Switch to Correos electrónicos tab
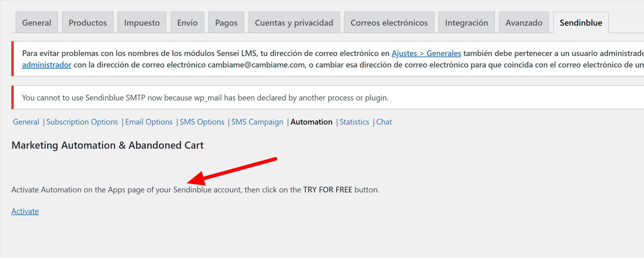This screenshot has width=644, height=258. 389,22
